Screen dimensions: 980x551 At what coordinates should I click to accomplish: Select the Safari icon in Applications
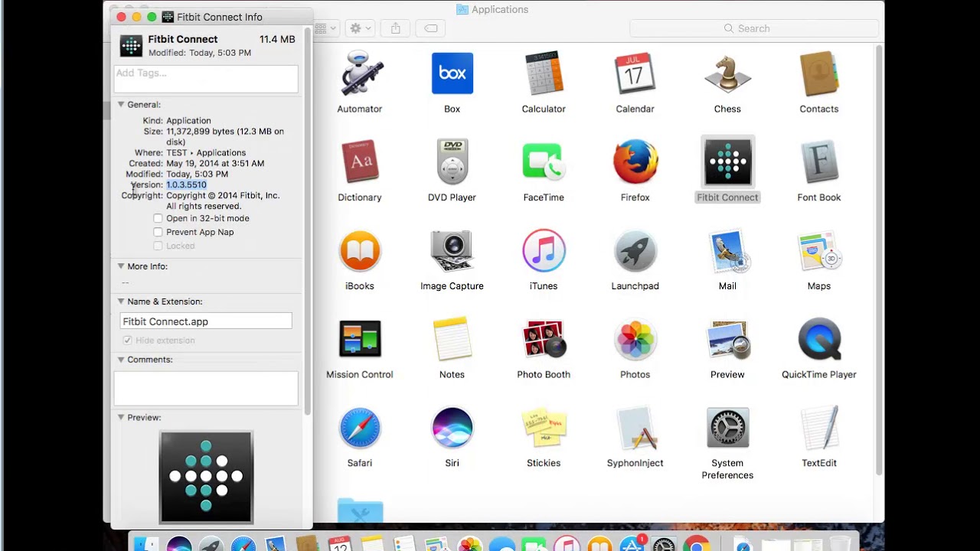pyautogui.click(x=360, y=428)
